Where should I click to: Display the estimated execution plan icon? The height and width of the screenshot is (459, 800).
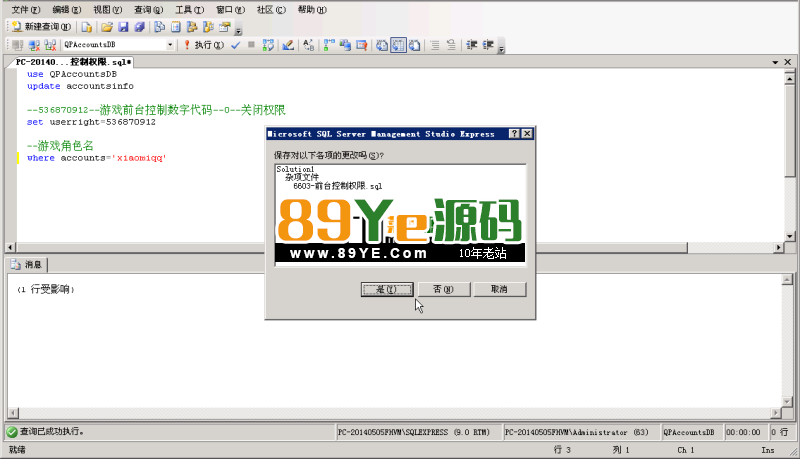(x=268, y=45)
